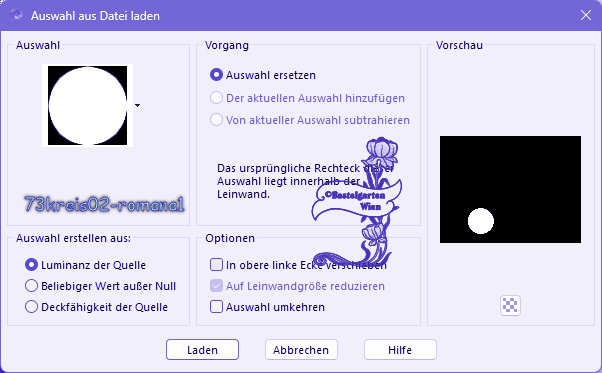602x373 pixels.
Task: Open Hilfe for this dialog
Action: click(400, 350)
